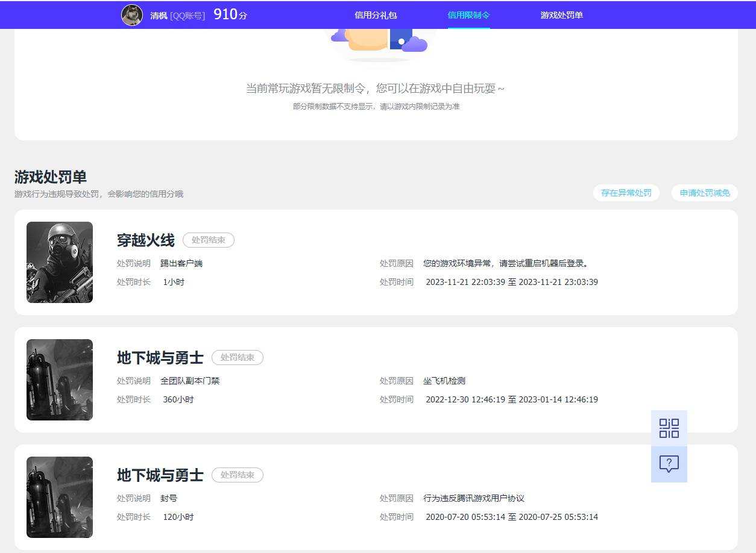Click the reason 行为违反腾讯游戏用户协议
The image size is (756, 553).
pos(474,498)
